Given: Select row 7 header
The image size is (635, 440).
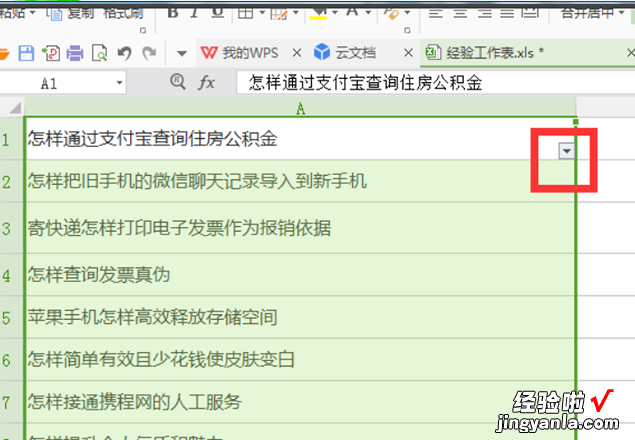Looking at the screenshot, I should [11, 402].
